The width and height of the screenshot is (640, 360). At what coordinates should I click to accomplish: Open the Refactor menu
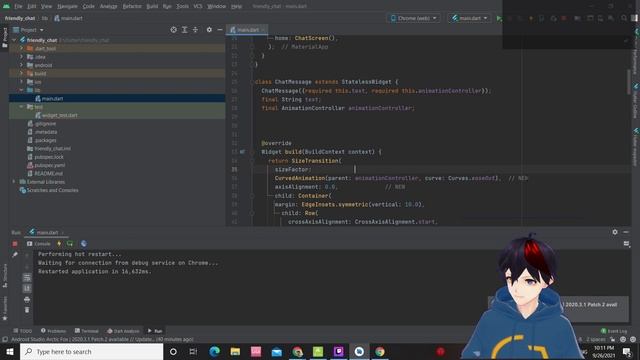[132, 6]
